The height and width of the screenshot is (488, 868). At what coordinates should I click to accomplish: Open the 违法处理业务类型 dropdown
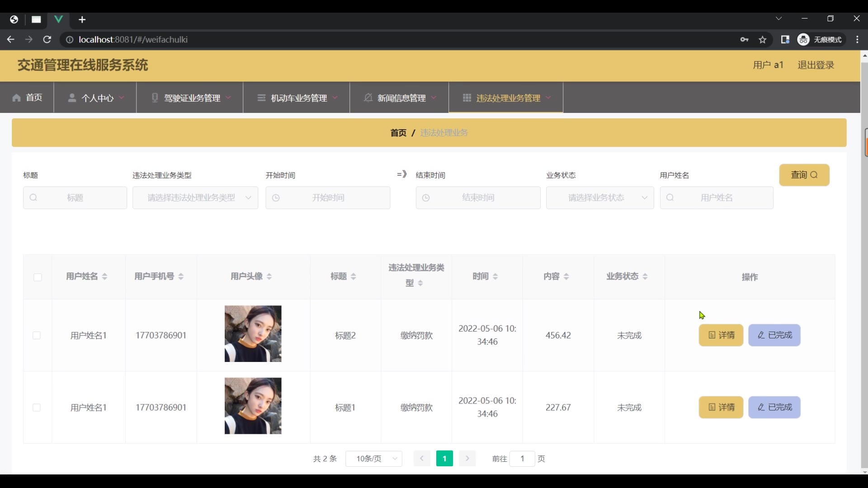195,198
